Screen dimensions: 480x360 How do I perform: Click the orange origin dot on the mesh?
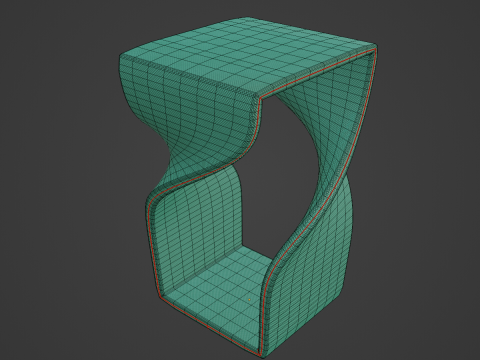[249, 300]
